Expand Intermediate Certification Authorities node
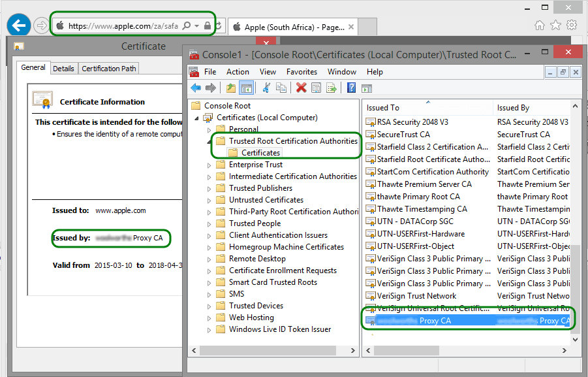Image resolution: width=588 pixels, height=377 pixels. click(209, 177)
